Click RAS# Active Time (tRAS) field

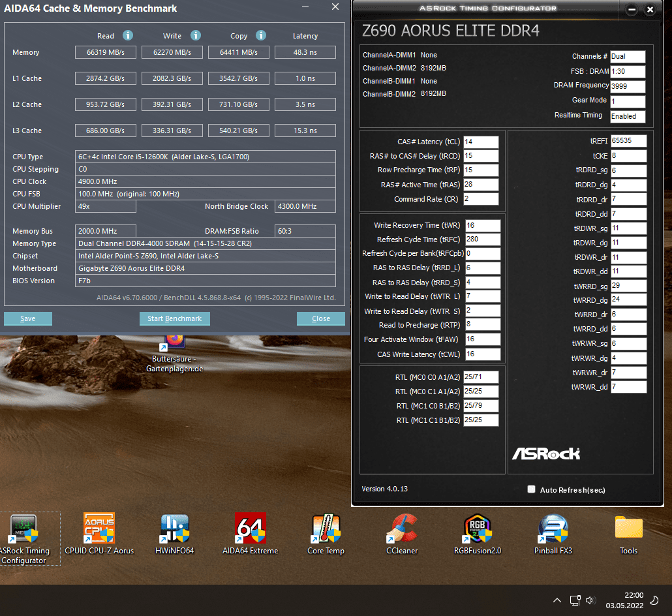tap(481, 185)
